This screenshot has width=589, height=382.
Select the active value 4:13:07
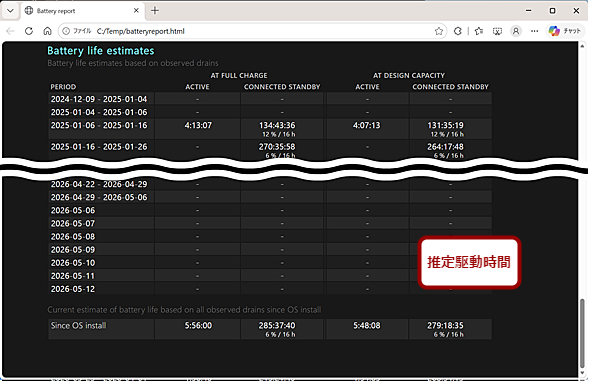(x=198, y=125)
